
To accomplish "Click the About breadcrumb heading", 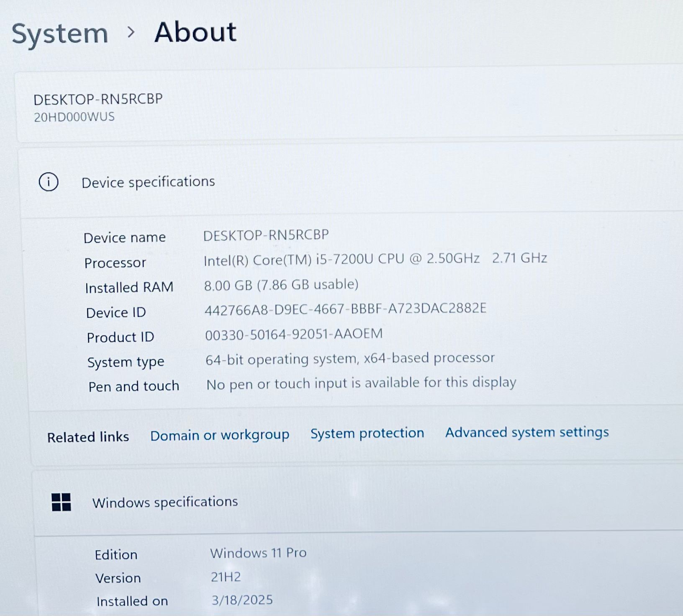I will pyautogui.click(x=195, y=32).
